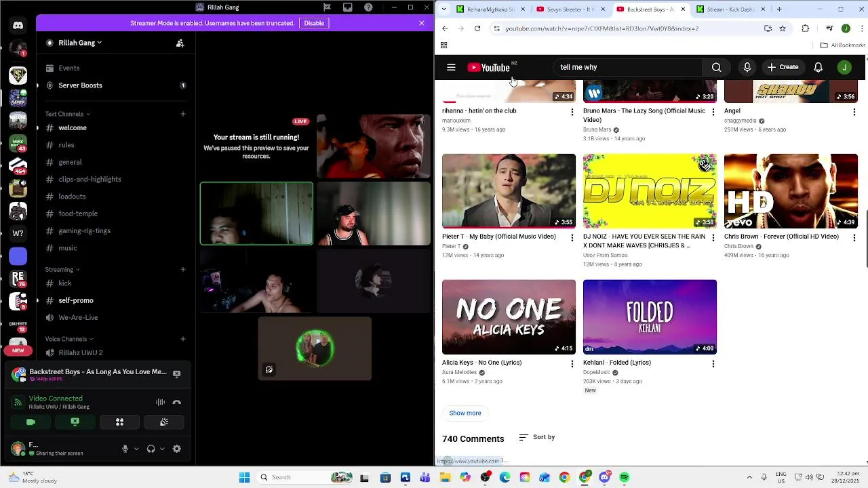Show hidden system tray icons chevron
This screenshot has height=488, width=868.
pyautogui.click(x=749, y=477)
